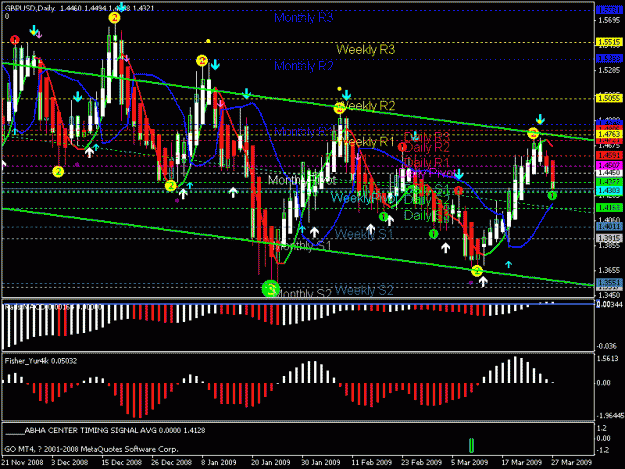Click the 23 Feb 2009 date label
This screenshot has height=469, width=625.
(x=421, y=463)
